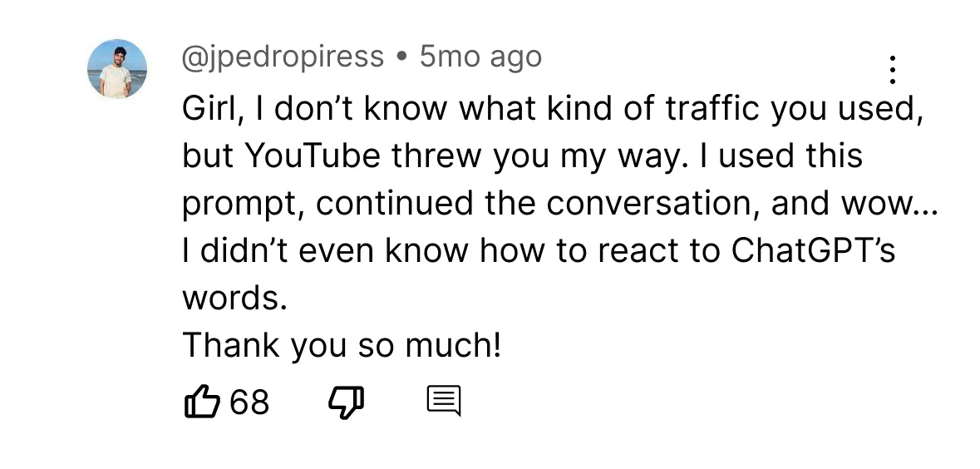Click the "5mo ago" timestamp
Viewport: 980px width, 469px height.
[x=480, y=57]
